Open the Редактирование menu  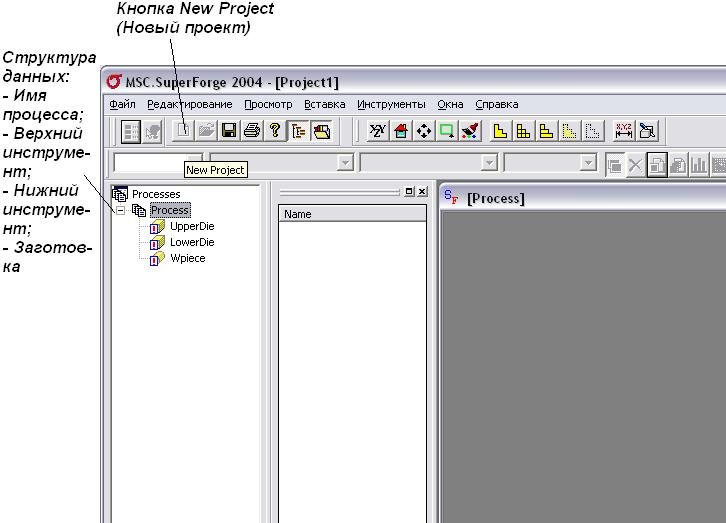190,105
